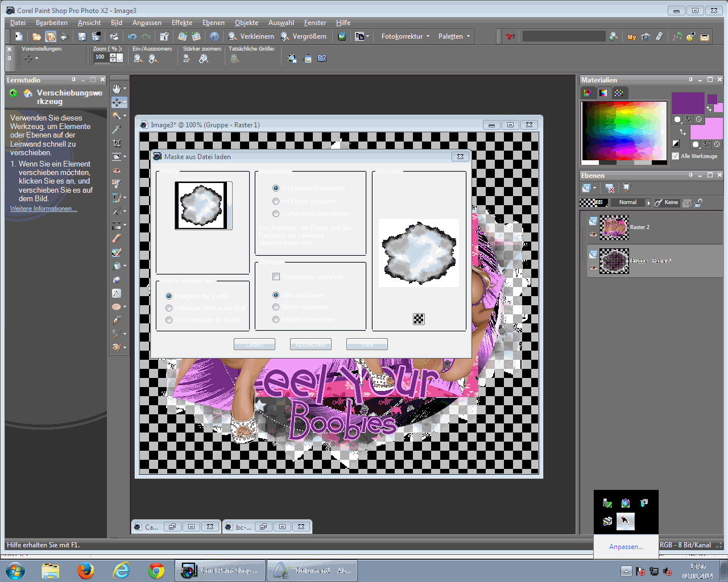Click the Abbrechen button
The image size is (728, 582).
pos(311,344)
